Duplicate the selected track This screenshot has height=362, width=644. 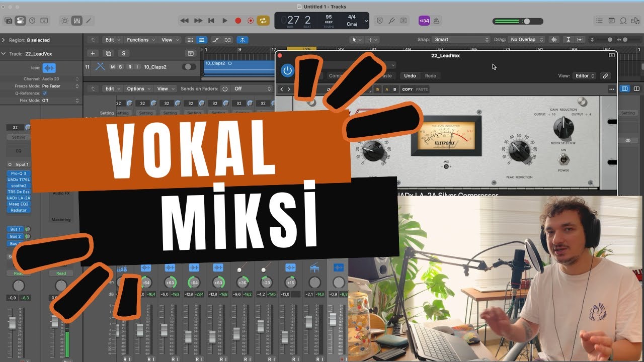click(x=108, y=53)
